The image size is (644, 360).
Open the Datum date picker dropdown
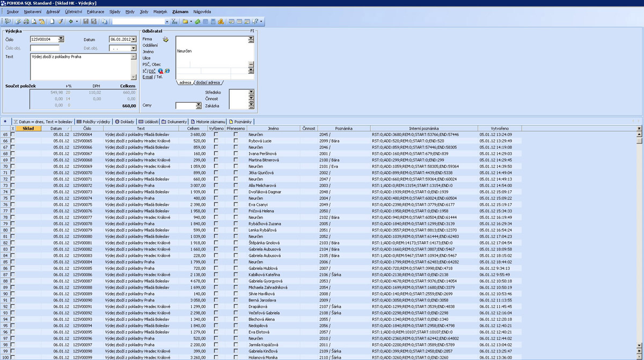[x=134, y=39]
